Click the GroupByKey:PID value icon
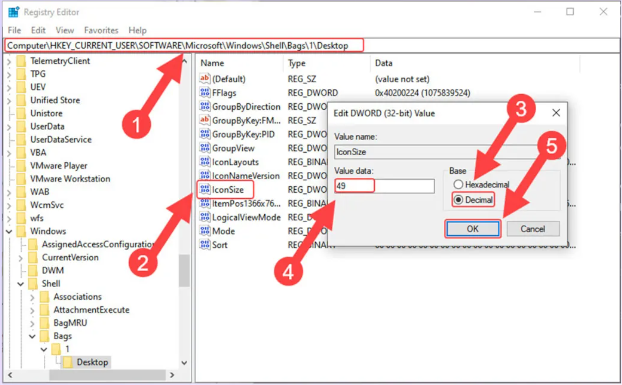Screen dimensions: 622x385 click(205, 134)
